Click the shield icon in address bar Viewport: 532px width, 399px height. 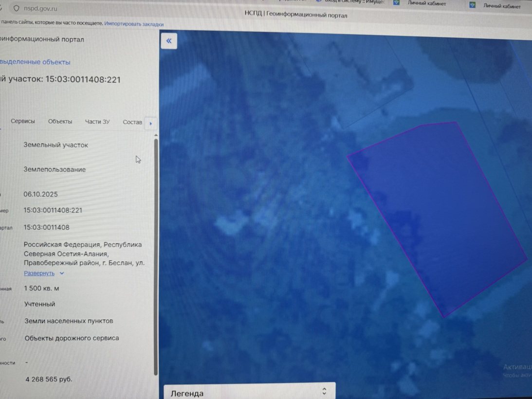click(x=16, y=8)
